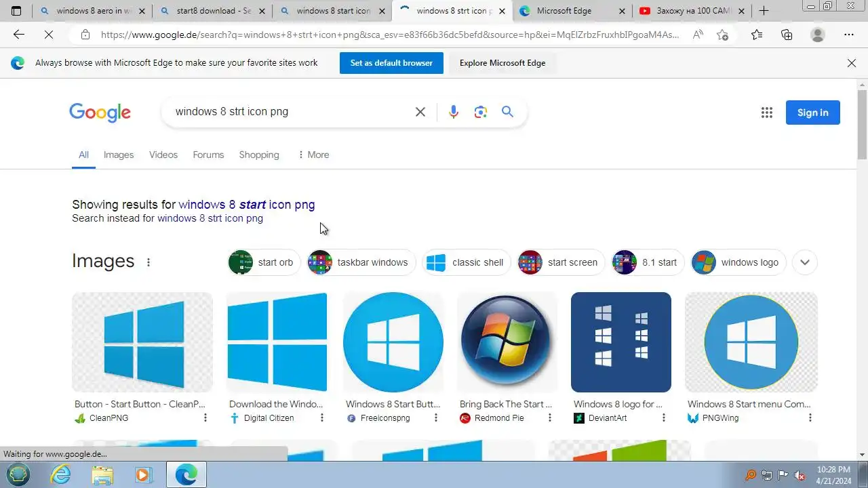868x488 pixels.
Task: Go to the Google logo homepage
Action: pos(100,113)
